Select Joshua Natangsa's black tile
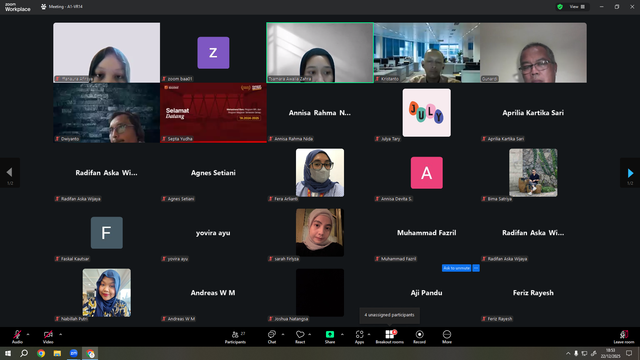640x360 pixels. 320,293
